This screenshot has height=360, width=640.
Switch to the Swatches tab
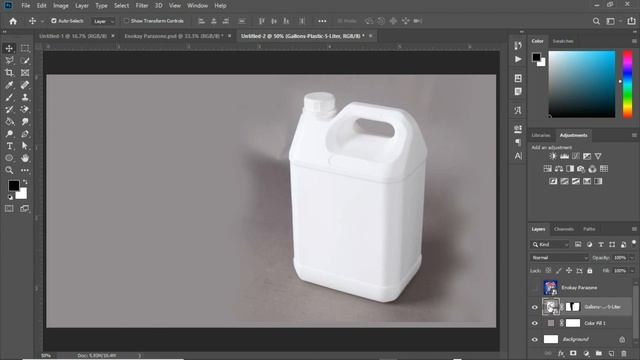tap(563, 41)
